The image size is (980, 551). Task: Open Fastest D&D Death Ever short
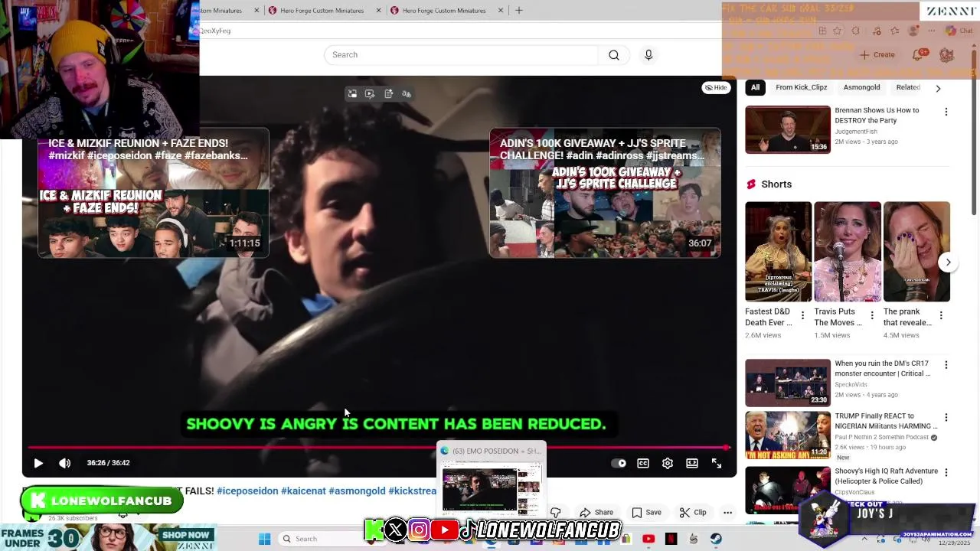pos(778,252)
